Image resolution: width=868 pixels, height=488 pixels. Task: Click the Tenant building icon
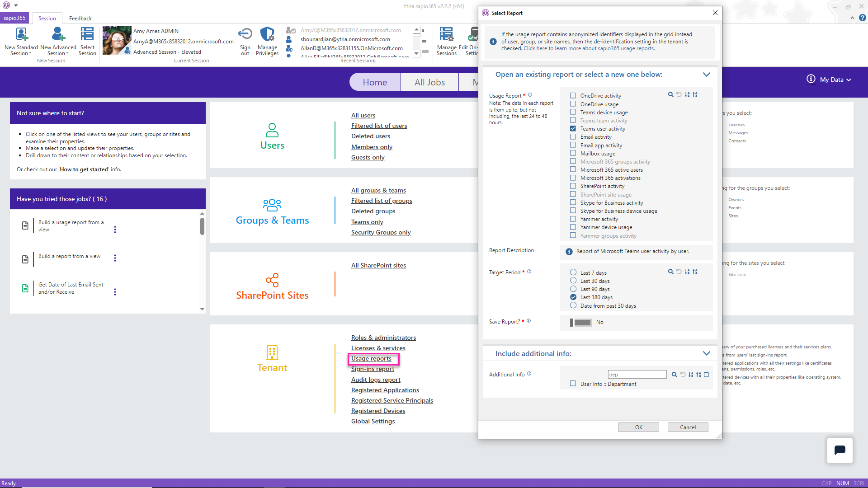tap(272, 352)
